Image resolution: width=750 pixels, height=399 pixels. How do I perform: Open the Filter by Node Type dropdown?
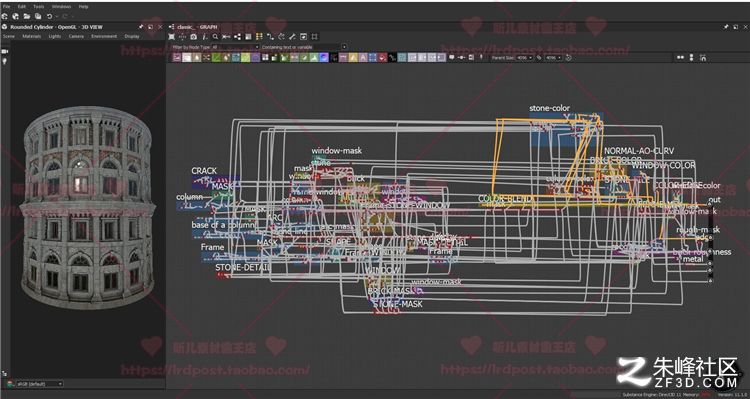[234, 47]
